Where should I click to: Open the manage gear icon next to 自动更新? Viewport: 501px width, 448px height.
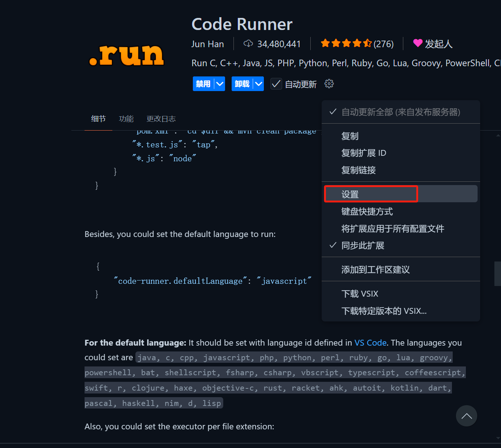pyautogui.click(x=329, y=84)
